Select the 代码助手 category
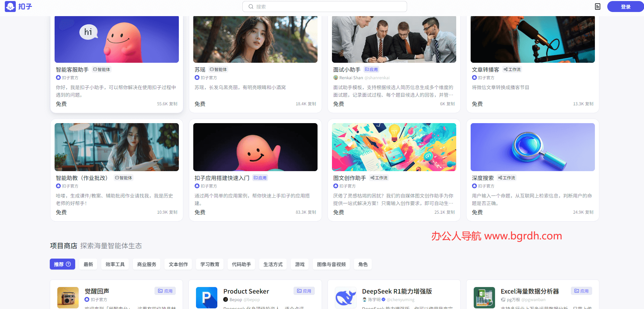644x309 pixels. (x=241, y=264)
